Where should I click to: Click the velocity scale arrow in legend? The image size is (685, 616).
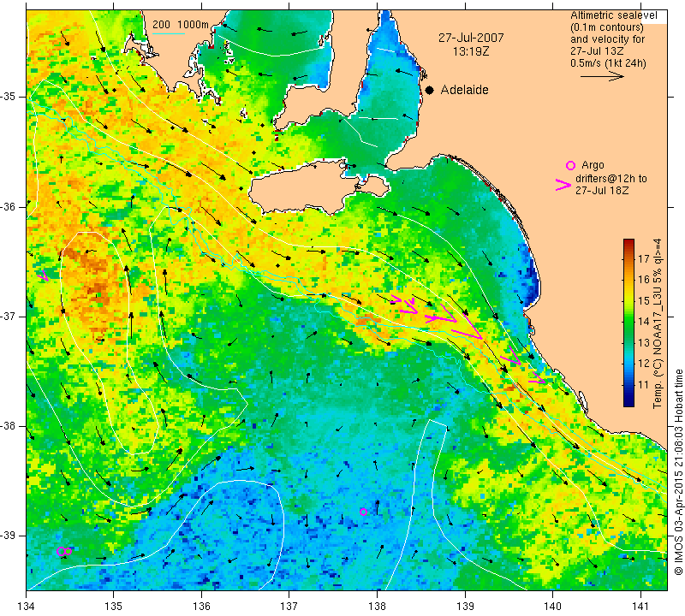point(602,76)
